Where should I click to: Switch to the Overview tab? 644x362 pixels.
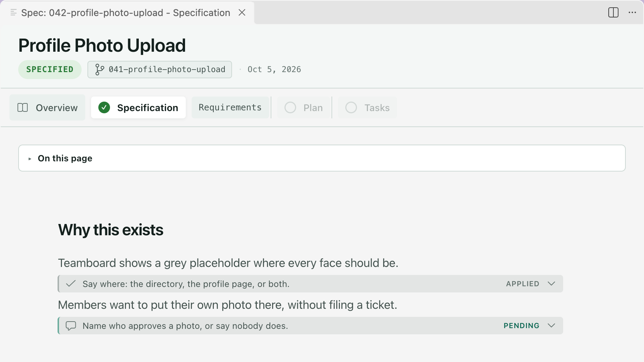[x=47, y=107]
